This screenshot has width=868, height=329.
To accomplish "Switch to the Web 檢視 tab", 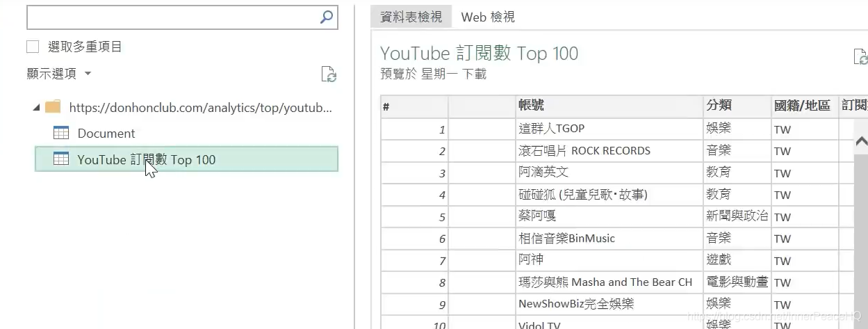I will 488,17.
